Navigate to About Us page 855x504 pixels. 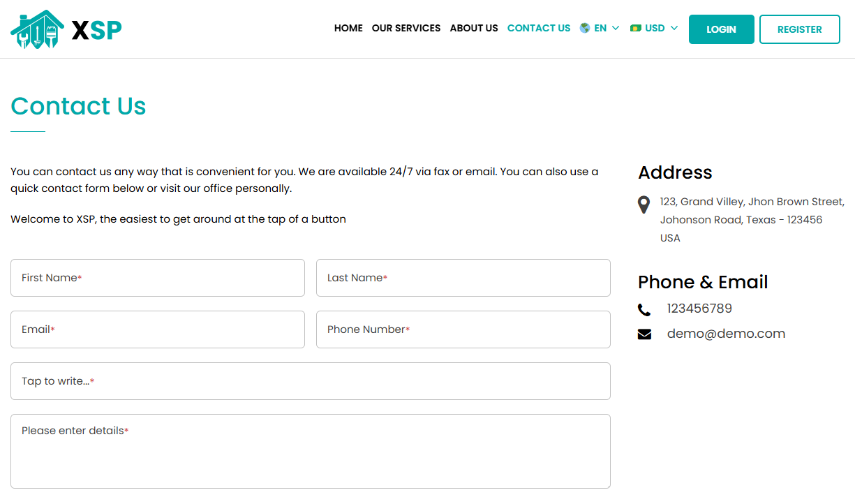pyautogui.click(x=474, y=28)
